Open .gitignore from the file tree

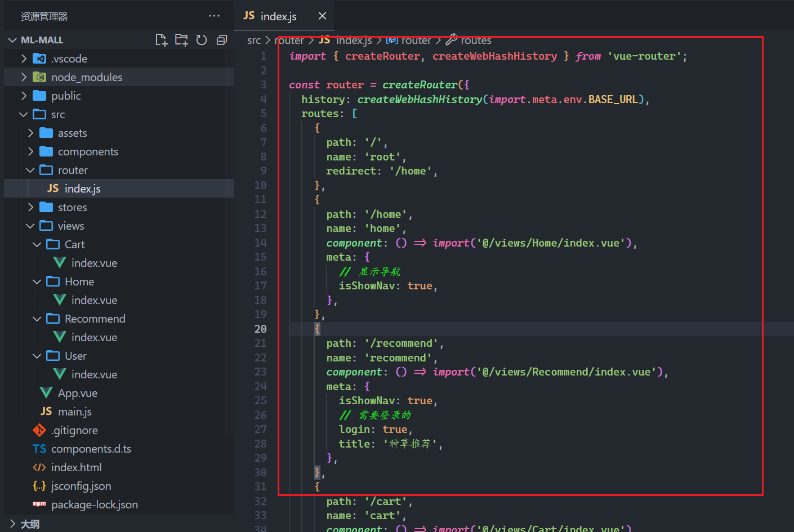point(74,430)
